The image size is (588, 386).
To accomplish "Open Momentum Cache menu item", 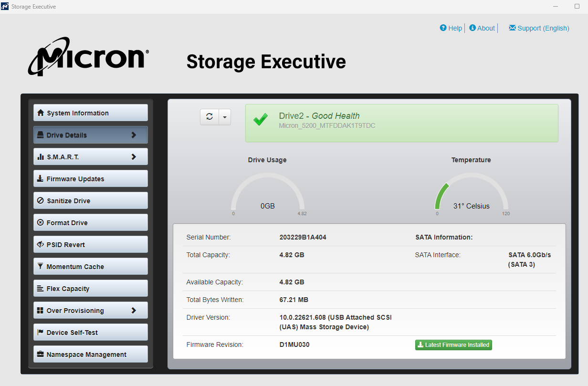I will 91,266.
